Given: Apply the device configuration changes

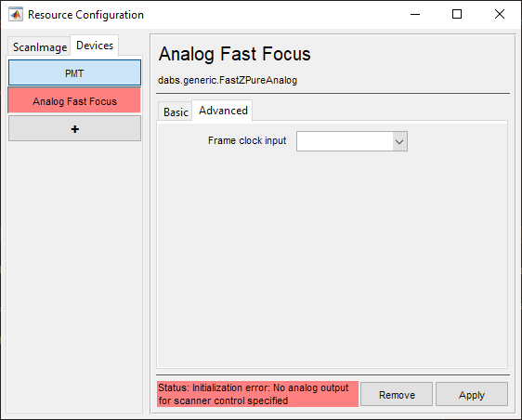Looking at the screenshot, I should (x=472, y=395).
